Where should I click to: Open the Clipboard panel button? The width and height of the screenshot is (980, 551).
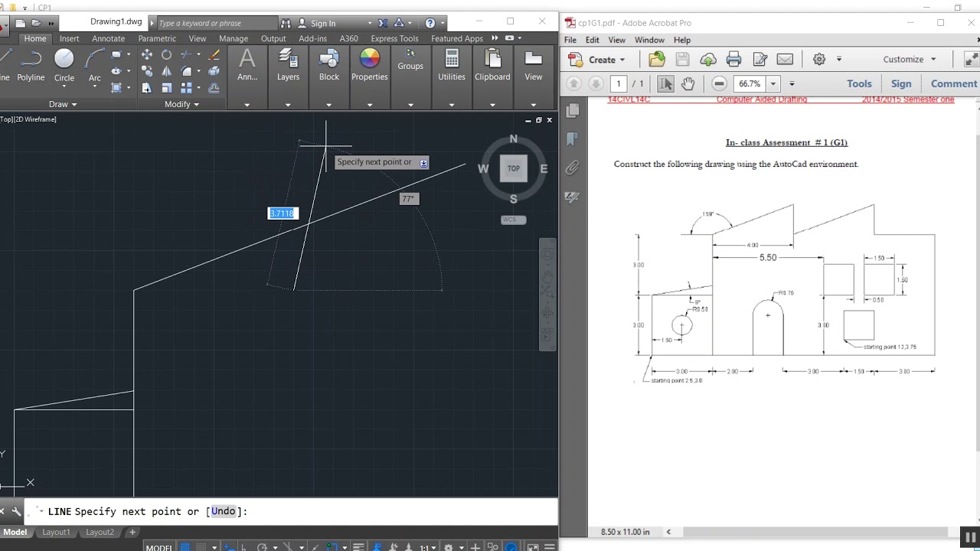click(492, 65)
